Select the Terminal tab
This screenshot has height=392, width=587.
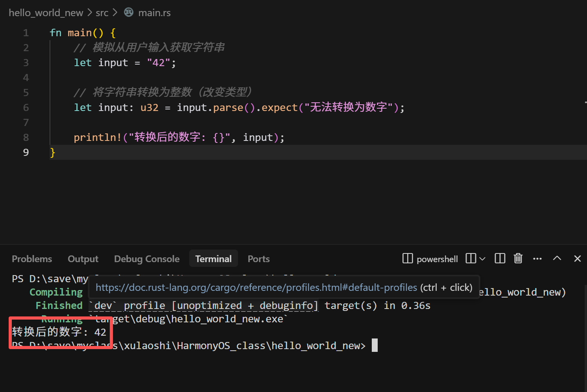pos(214,259)
